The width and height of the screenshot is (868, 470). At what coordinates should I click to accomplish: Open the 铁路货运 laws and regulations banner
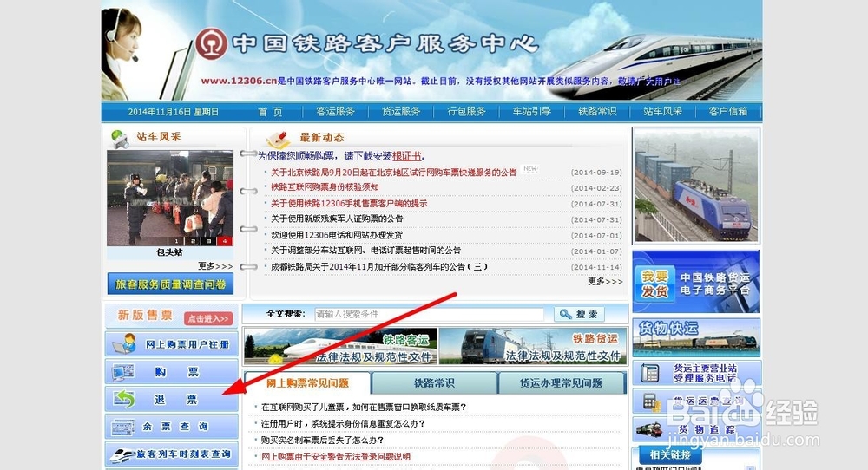(533, 346)
